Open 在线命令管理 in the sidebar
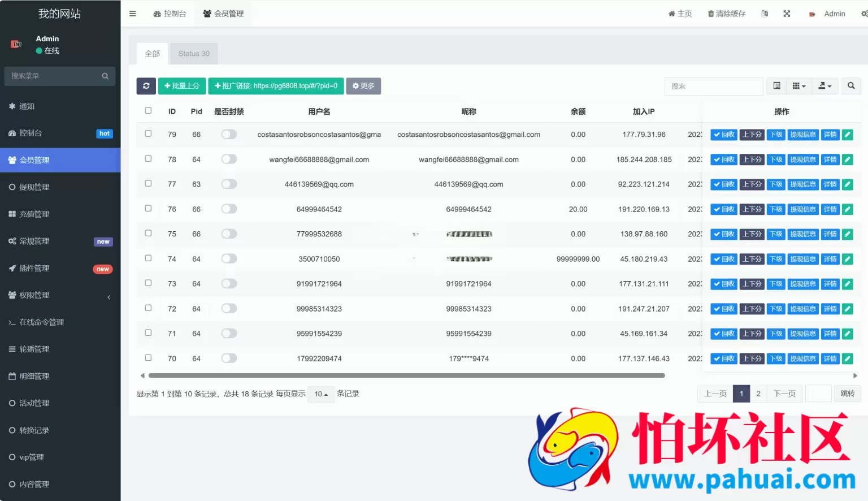The image size is (868, 501). [60, 322]
